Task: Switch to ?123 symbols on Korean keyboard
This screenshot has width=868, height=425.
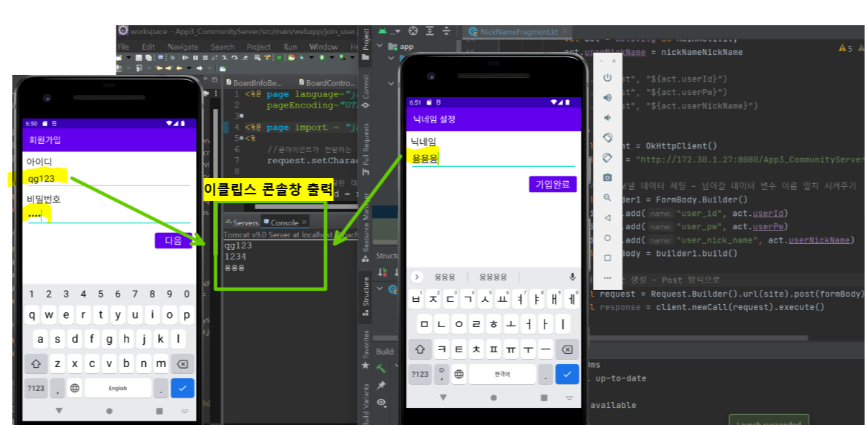Action: [x=420, y=374]
